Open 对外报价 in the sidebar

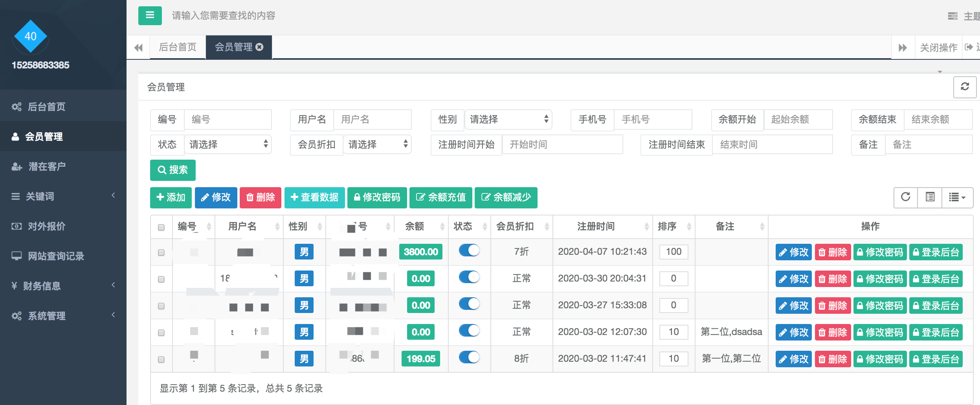tap(63, 226)
